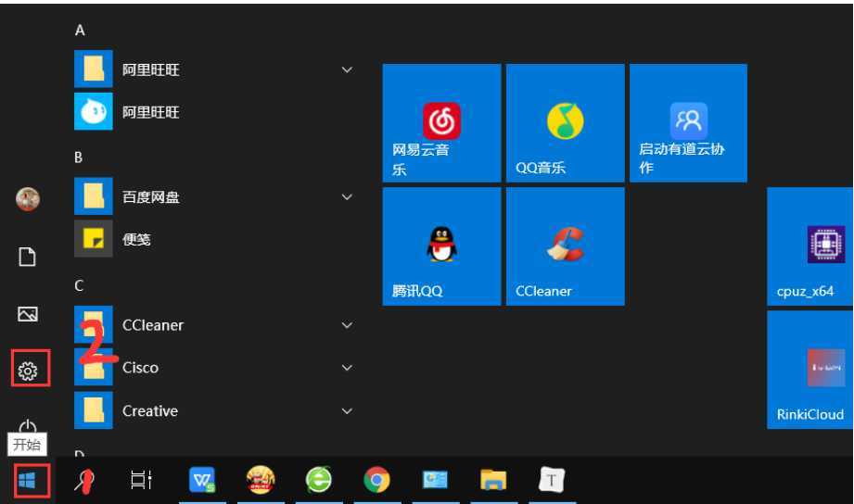The width and height of the screenshot is (854, 504).
Task: Open the T text editor on taskbar
Action: (x=552, y=480)
